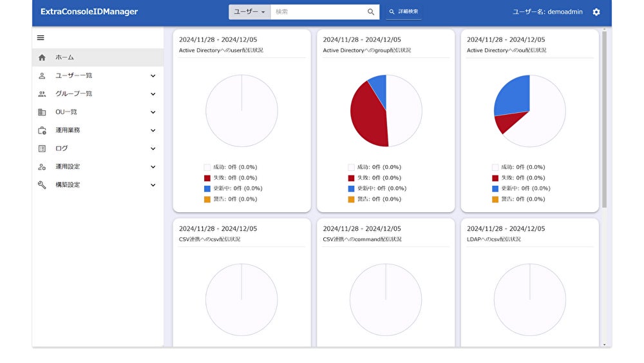Click the ユーザー一覧 person icon
Screen dimensions: 644x363
(42, 75)
